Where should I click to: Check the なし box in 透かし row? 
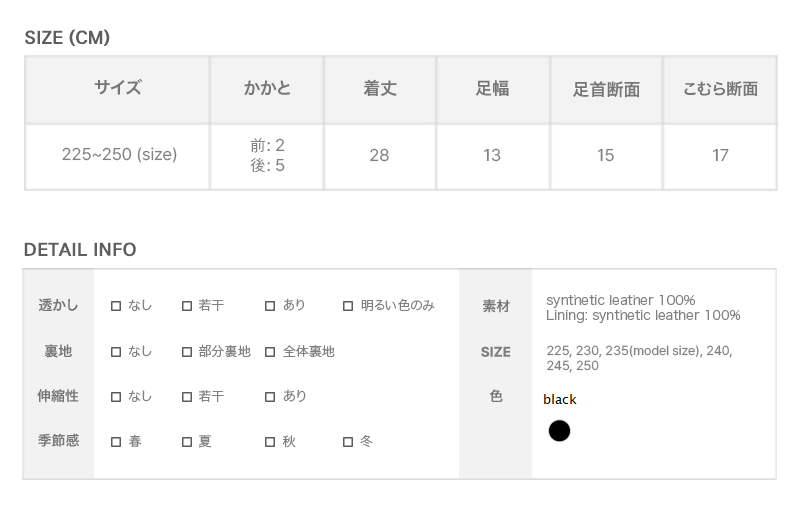[x=116, y=306]
